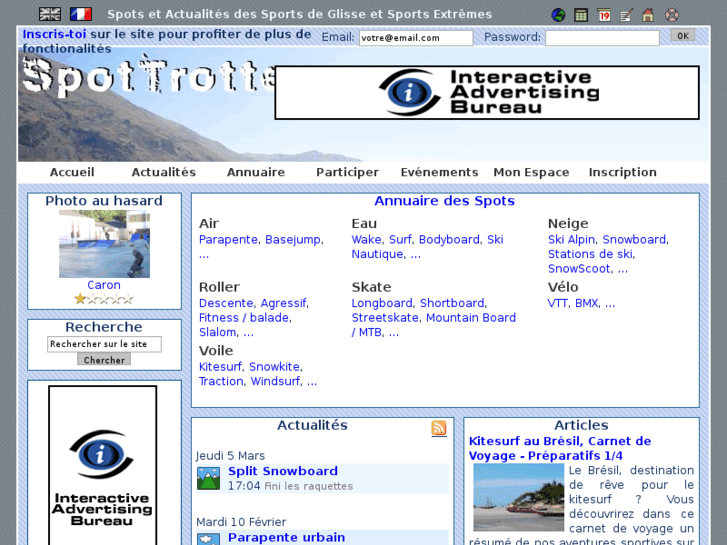Open the Participer menu item
Image resolution: width=727 pixels, height=545 pixels.
tap(347, 172)
